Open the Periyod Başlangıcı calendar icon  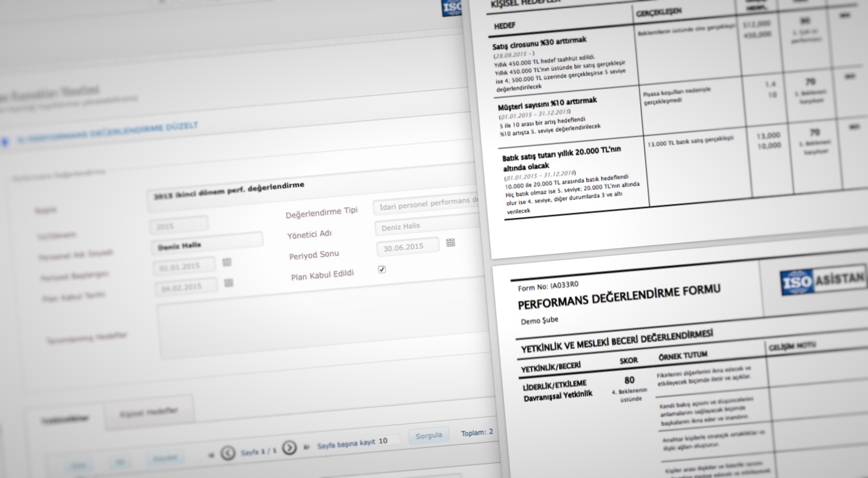(x=227, y=262)
